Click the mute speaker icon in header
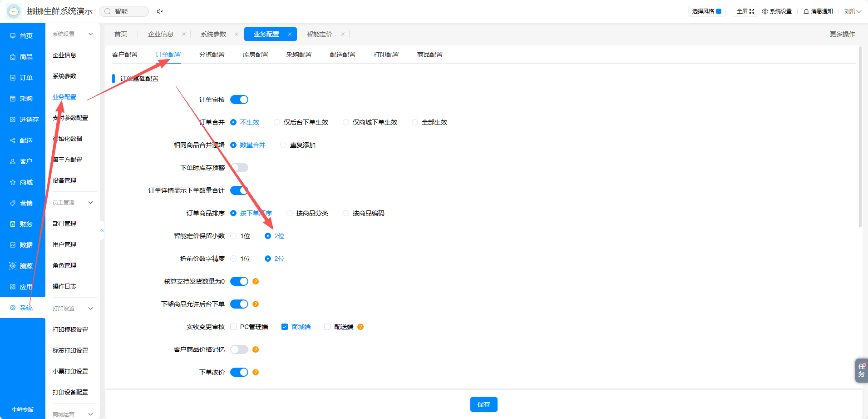 (160, 11)
